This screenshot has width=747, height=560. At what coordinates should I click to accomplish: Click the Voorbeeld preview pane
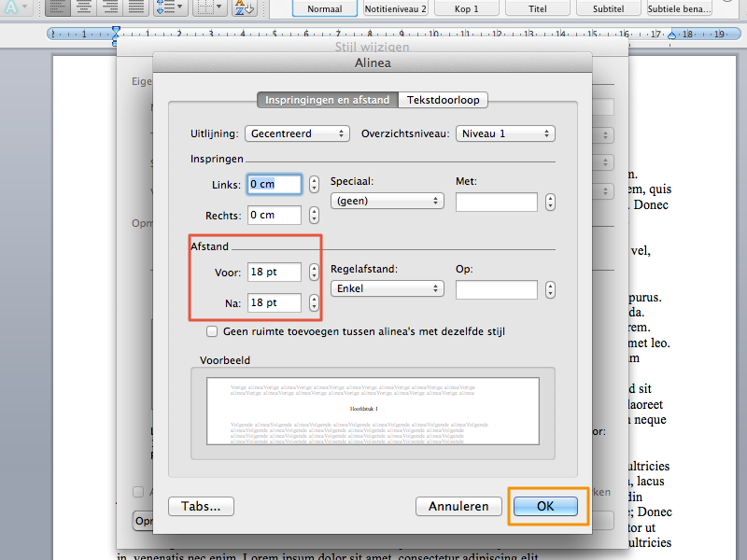(373, 412)
